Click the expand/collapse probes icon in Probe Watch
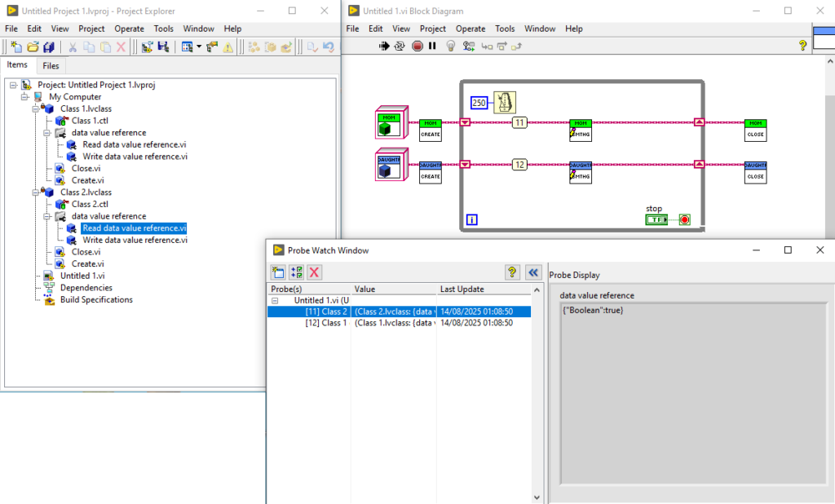 pos(296,272)
